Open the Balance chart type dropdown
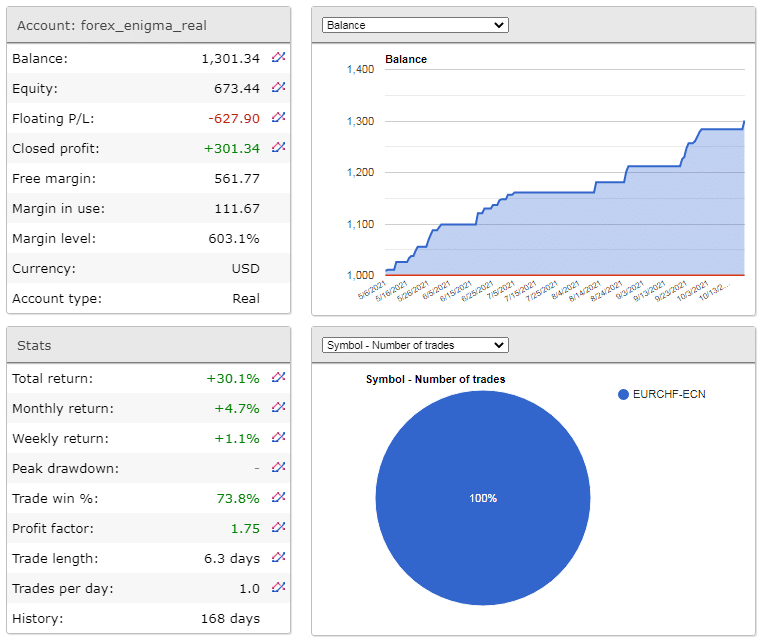Screen dimensions: 765x638 coord(415,25)
